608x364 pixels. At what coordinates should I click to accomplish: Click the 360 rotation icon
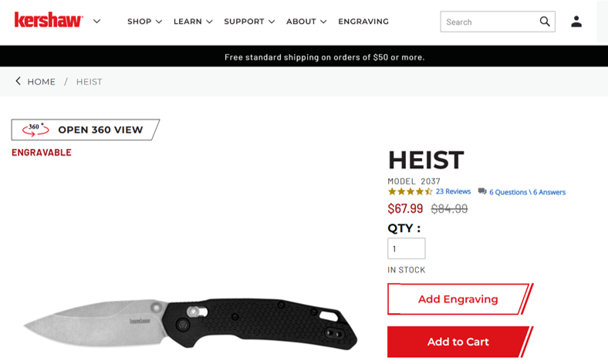(x=35, y=130)
